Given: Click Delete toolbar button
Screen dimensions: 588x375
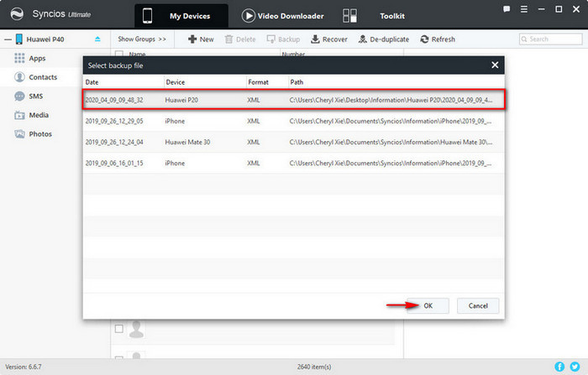Looking at the screenshot, I should point(240,39).
